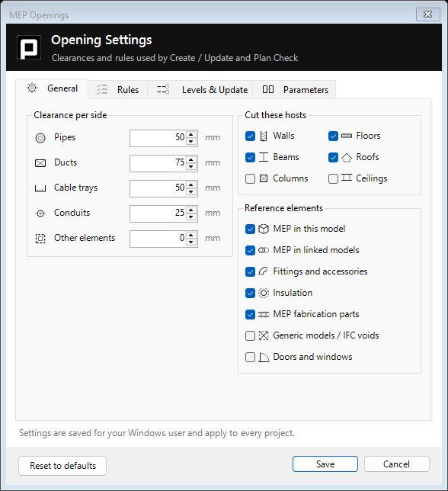
Task: Click the linked models chain icon
Action: [x=264, y=250]
